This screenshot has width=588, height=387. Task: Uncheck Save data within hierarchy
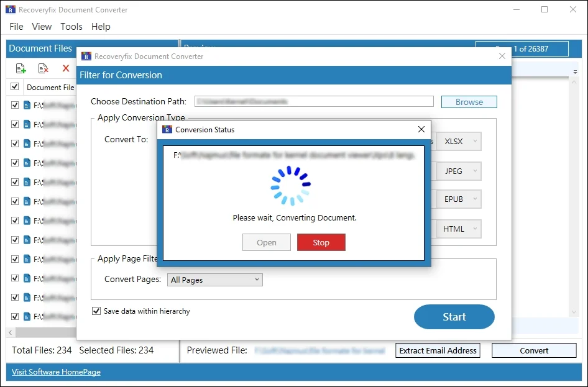click(x=96, y=311)
